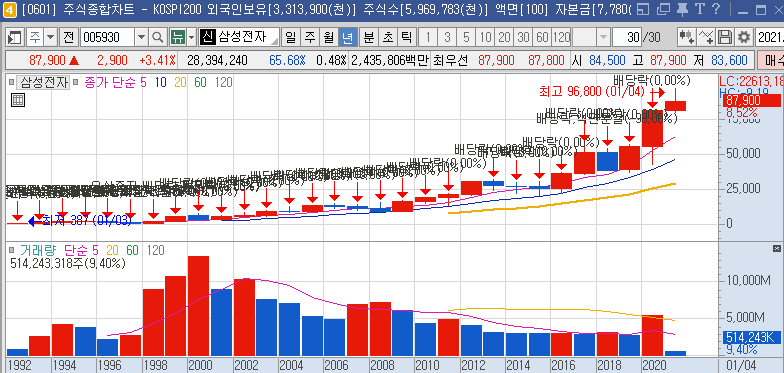
Task: Close the volume panel with small X
Action: point(776,248)
